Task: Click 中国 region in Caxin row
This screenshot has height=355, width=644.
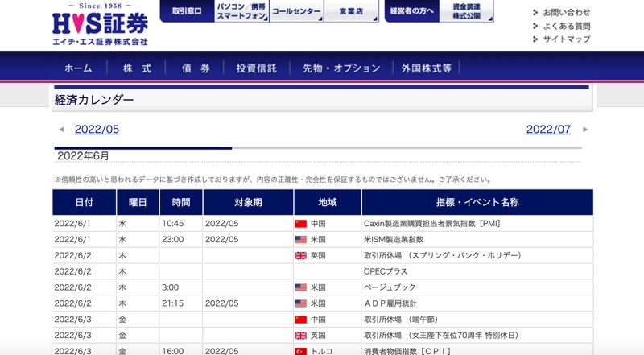Action: (318, 224)
